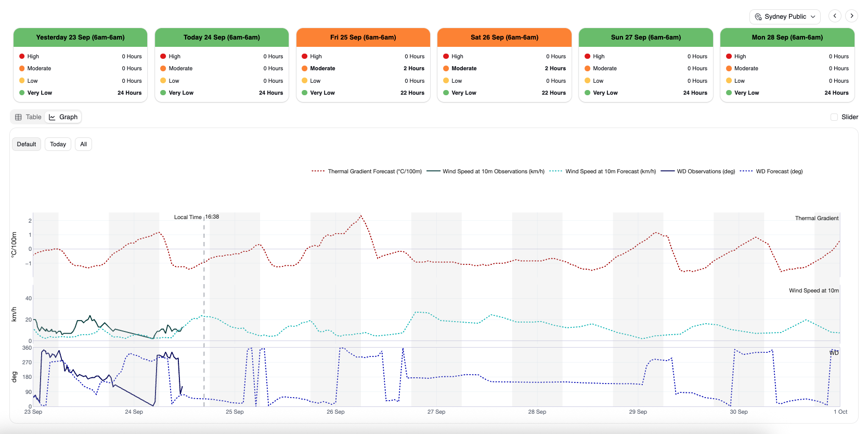Click yellow Low dot in Today card
Image resolution: width=868 pixels, height=434 pixels.
point(163,81)
